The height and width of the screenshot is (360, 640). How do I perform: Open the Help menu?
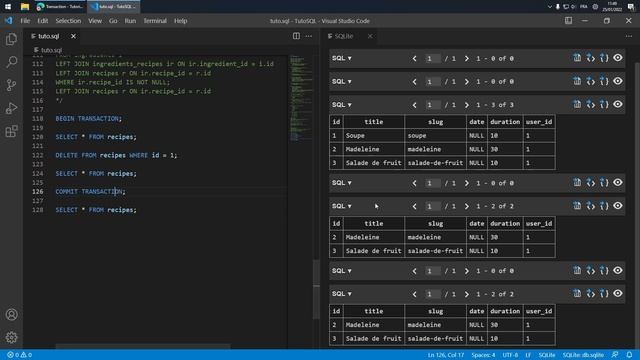[180, 21]
